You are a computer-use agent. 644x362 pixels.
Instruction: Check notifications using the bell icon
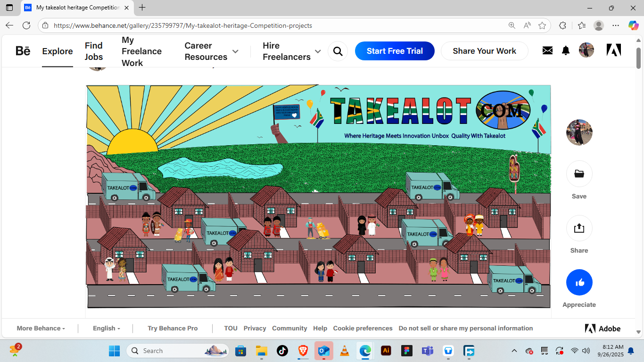565,50
